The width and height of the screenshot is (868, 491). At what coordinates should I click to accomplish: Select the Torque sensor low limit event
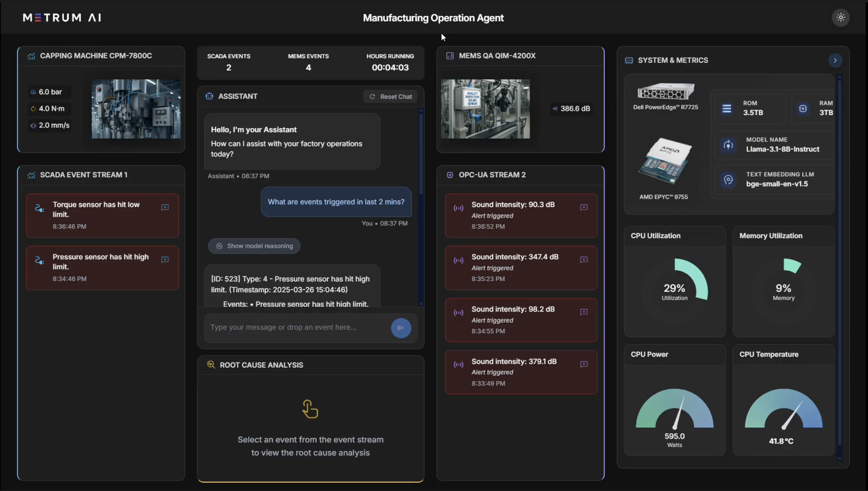tap(96, 215)
